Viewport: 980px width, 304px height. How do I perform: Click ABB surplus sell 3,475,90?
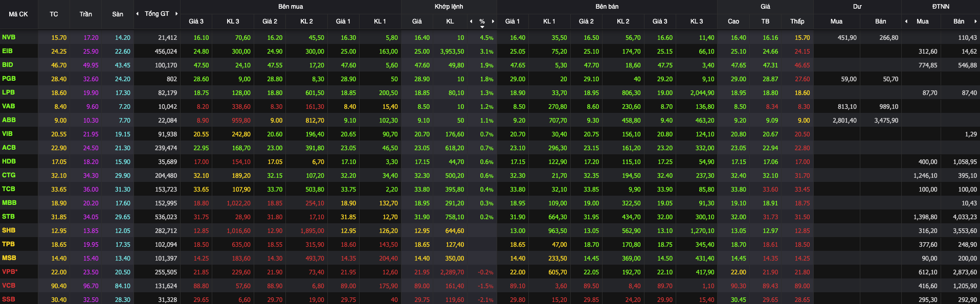tap(886, 121)
